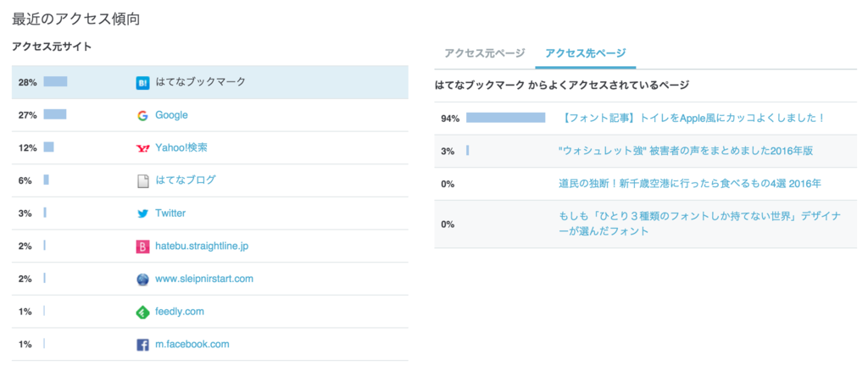The width and height of the screenshot is (868, 371).
Task: Open the Google referrer link
Action: [171, 115]
